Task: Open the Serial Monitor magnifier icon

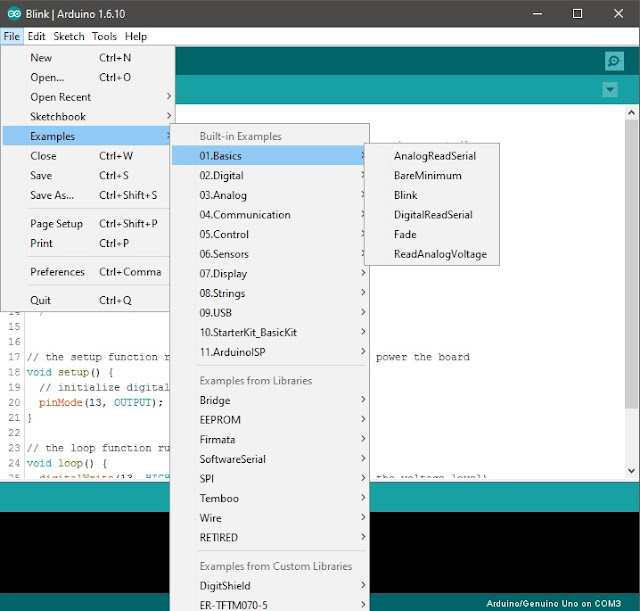Action: (614, 61)
